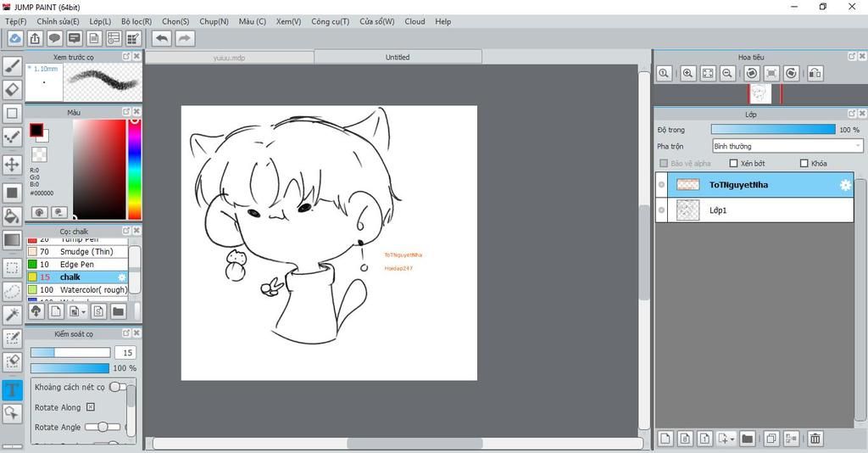Open the Bộ lọc(R) menu
Image resolution: width=868 pixels, height=453 pixels.
pos(136,21)
